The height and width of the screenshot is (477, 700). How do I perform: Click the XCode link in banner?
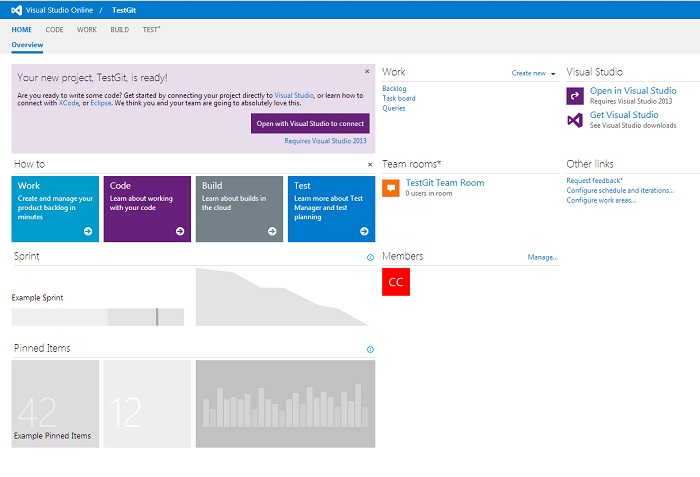coord(69,103)
